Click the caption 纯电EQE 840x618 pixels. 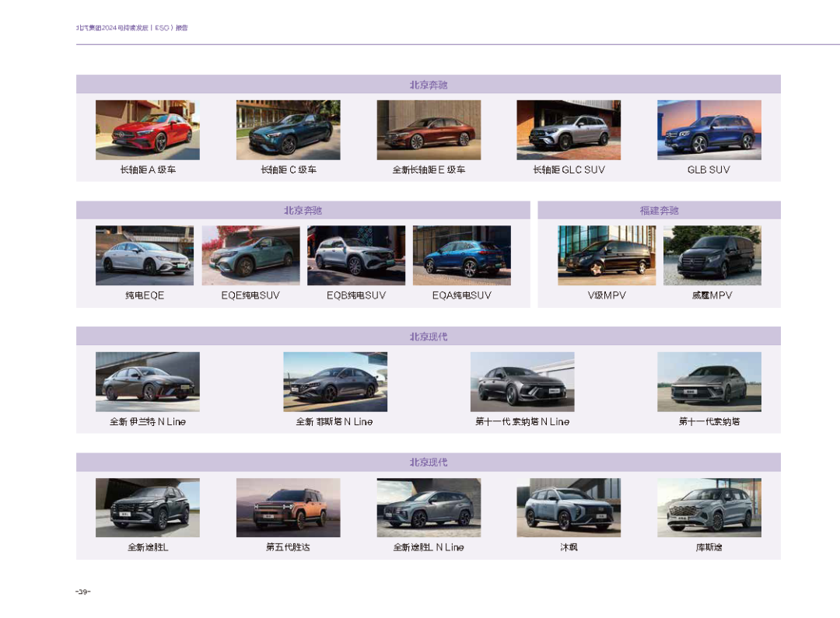[x=145, y=295]
